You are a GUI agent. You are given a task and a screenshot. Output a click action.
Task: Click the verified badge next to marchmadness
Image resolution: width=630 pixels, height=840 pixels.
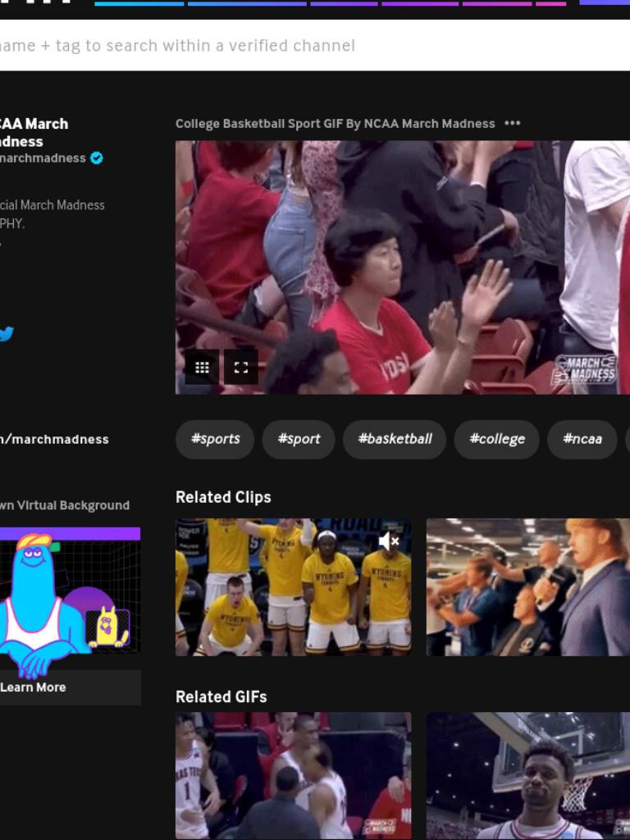(x=97, y=158)
